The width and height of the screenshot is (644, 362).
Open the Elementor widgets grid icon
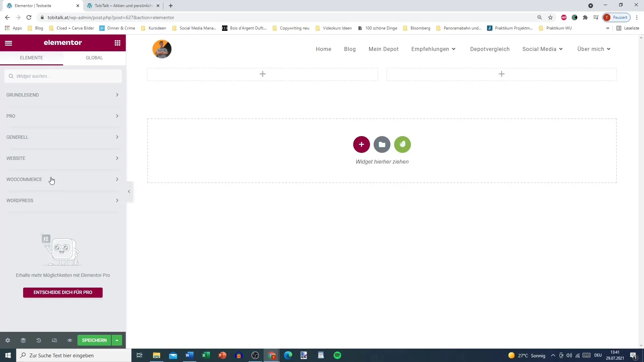pos(117,43)
